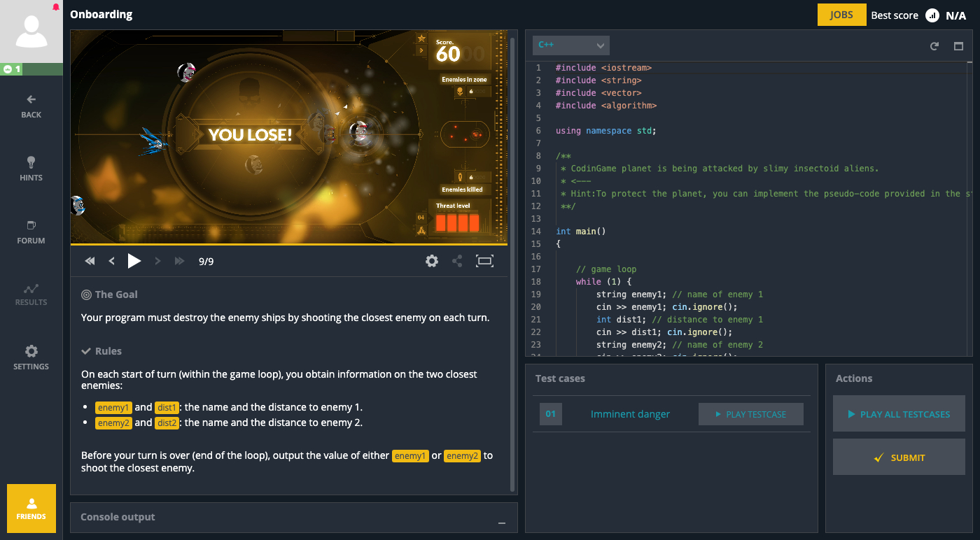Click the user profile avatar

point(31,32)
